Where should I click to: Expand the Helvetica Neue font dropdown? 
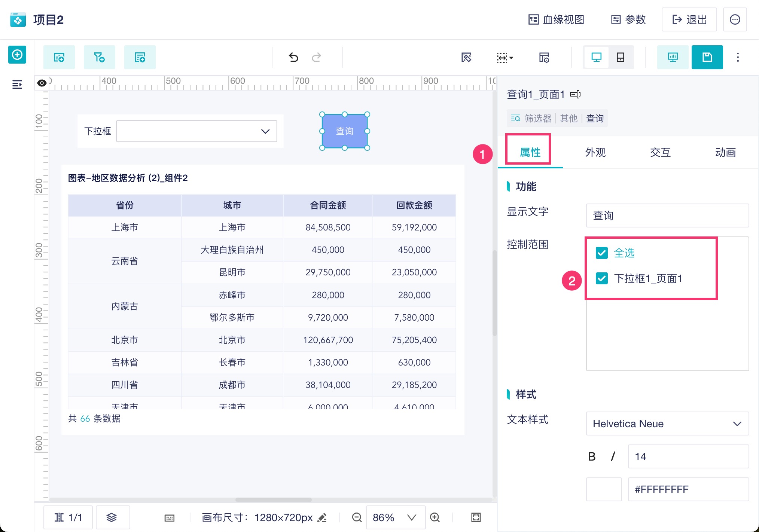coord(667,424)
